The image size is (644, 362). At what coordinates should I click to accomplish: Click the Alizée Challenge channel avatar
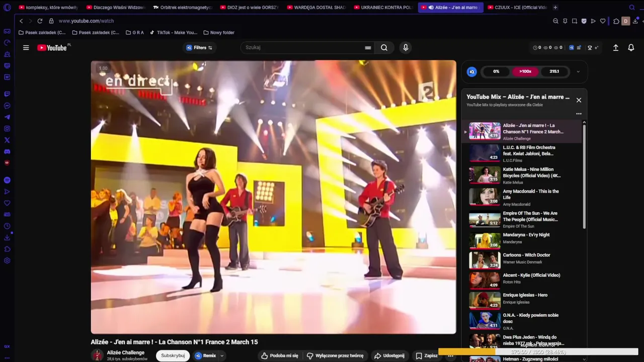[x=97, y=355]
